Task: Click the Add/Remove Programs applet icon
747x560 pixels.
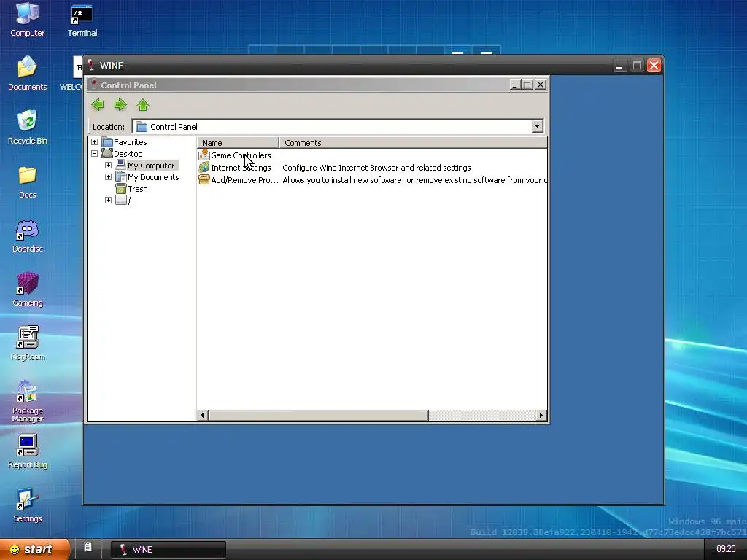Action: click(204, 179)
